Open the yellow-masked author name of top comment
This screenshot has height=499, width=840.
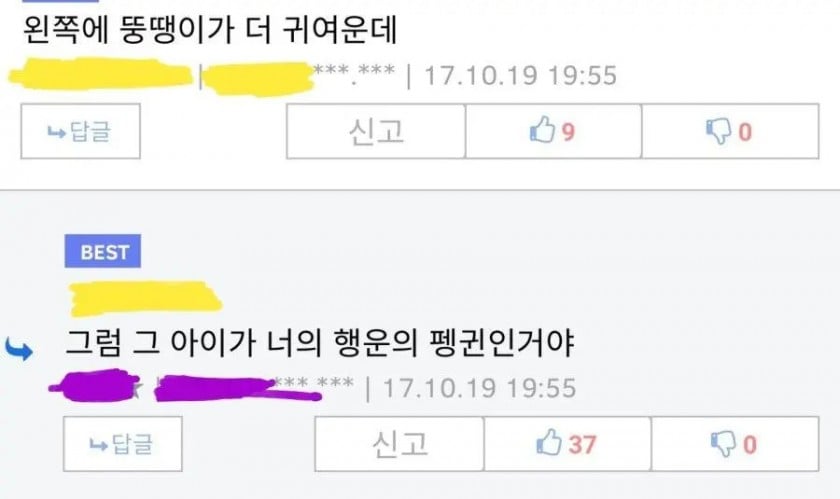(101, 74)
